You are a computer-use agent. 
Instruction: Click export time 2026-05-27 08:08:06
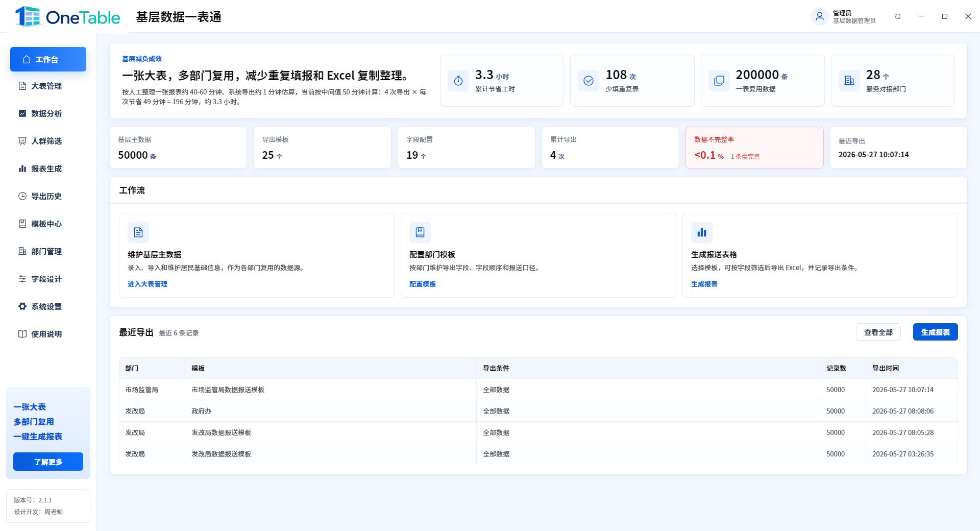click(903, 411)
